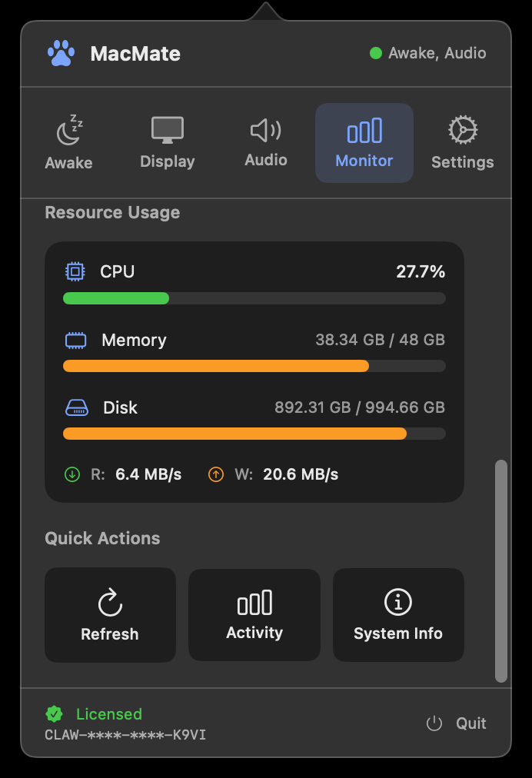Click the Licensed verification badge
This screenshot has height=778, width=532.
pyautogui.click(x=54, y=714)
